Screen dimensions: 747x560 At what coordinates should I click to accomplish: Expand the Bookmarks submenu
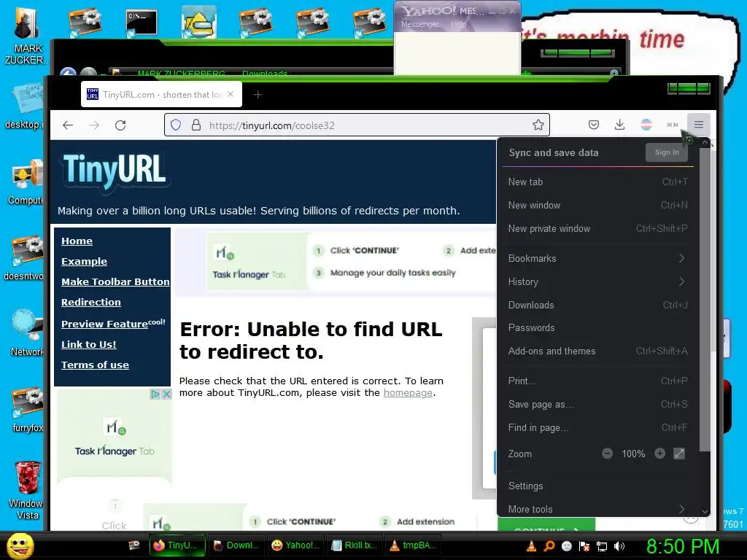click(597, 259)
